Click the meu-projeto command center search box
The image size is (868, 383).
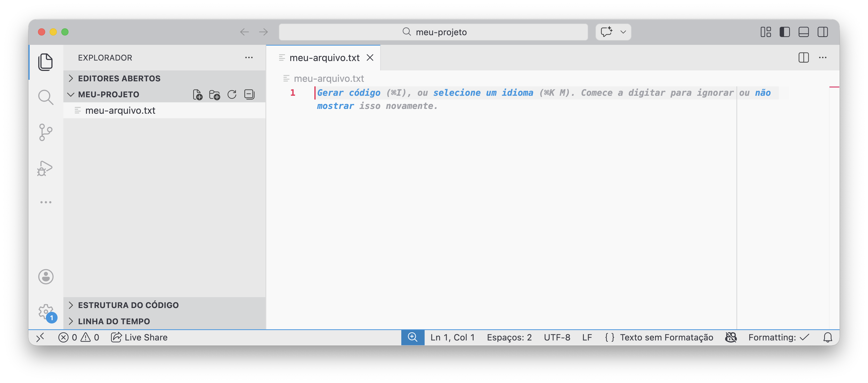point(433,32)
